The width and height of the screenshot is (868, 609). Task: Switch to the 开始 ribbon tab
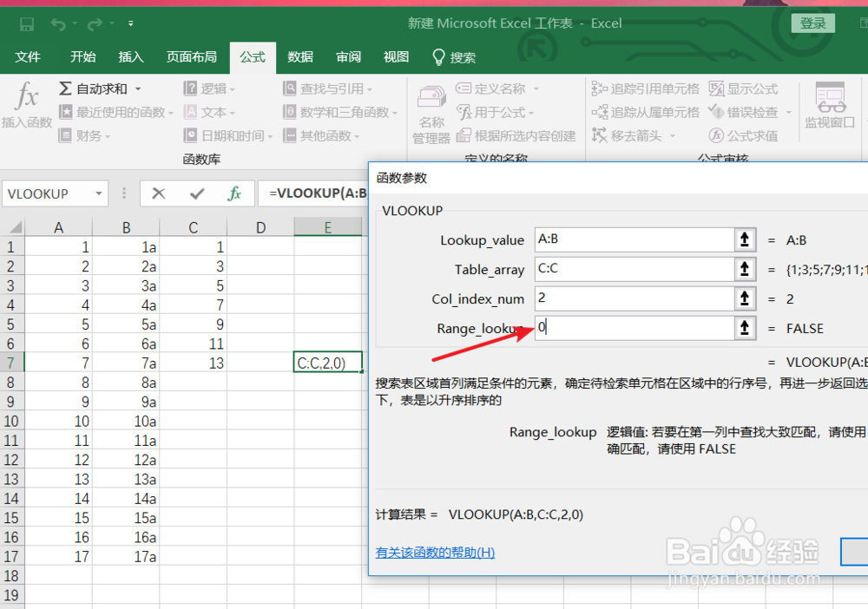pyautogui.click(x=82, y=57)
